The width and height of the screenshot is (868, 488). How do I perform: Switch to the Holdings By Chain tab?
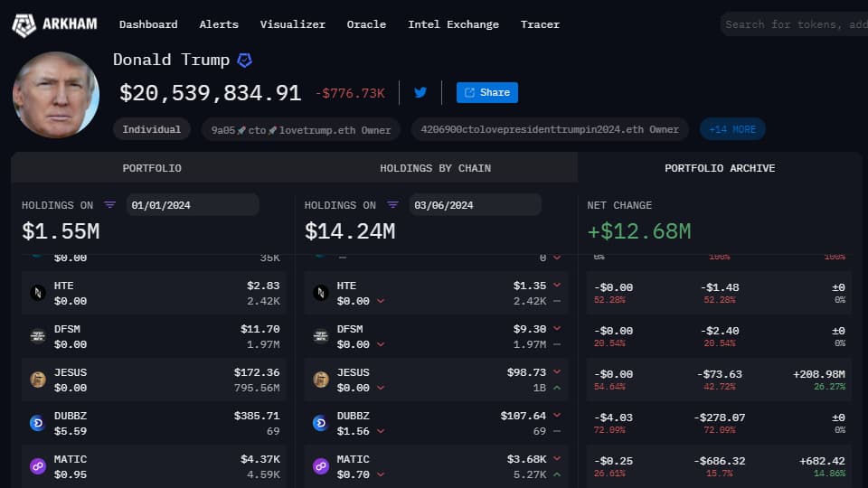click(435, 168)
